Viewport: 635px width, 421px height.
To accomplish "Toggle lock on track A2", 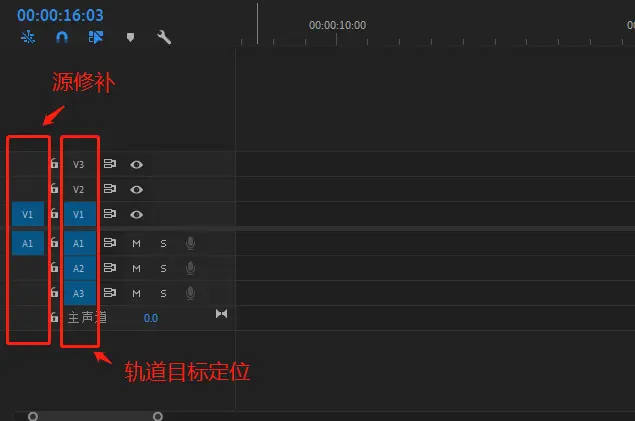I will (x=54, y=268).
